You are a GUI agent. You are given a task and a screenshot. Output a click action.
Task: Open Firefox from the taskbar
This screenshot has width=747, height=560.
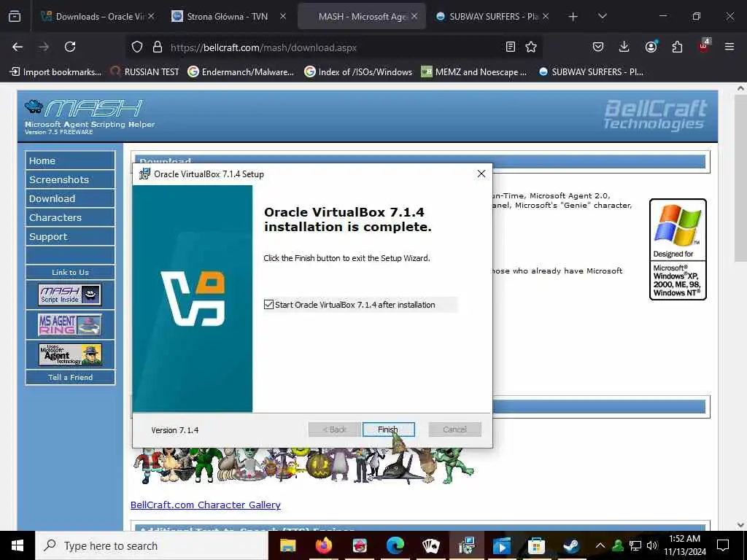tap(324, 545)
